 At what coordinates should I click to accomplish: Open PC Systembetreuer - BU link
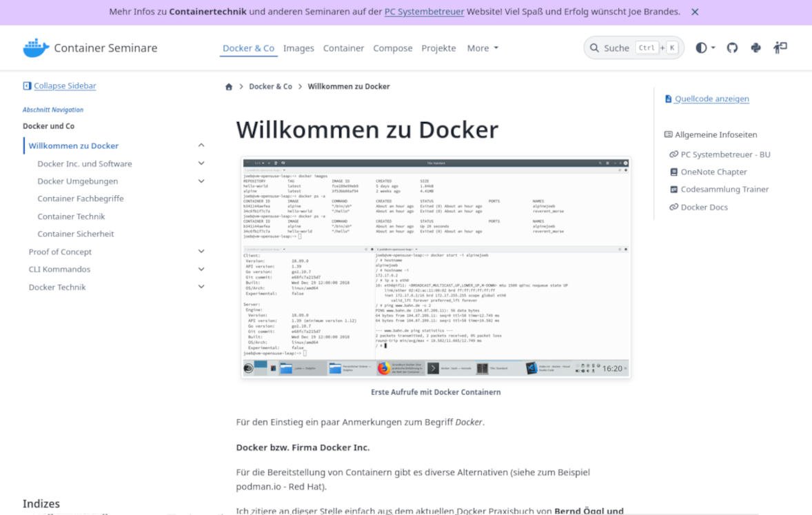725,154
